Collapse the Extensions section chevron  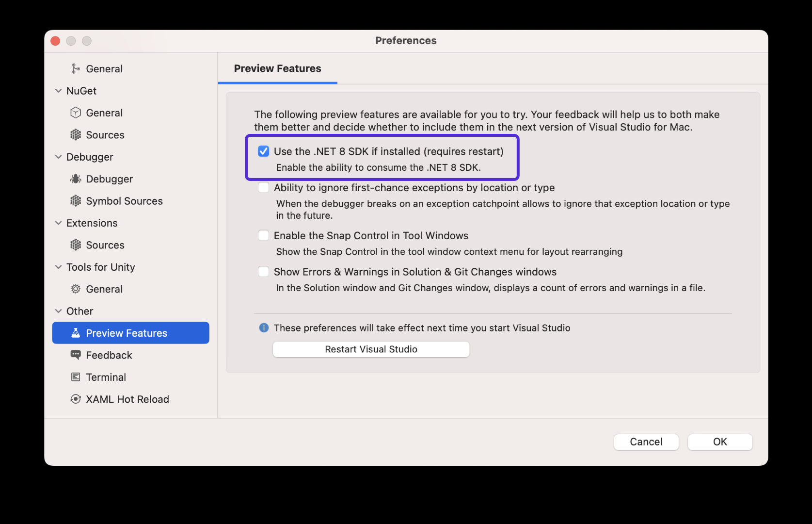(x=58, y=223)
